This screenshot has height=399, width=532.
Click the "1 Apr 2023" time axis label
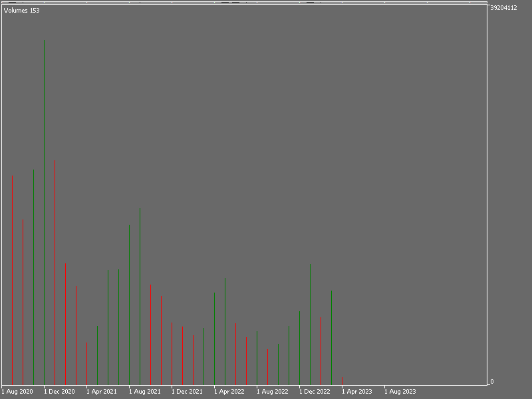tap(357, 392)
